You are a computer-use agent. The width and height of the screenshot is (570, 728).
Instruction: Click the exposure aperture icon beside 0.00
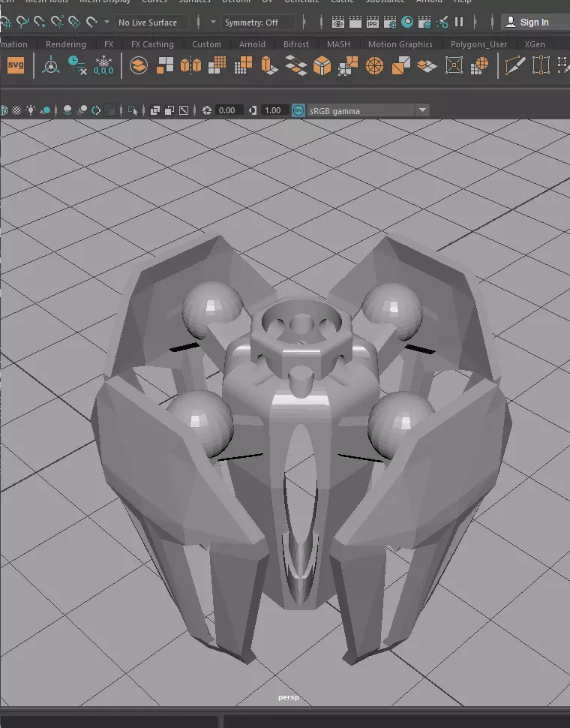(x=207, y=110)
